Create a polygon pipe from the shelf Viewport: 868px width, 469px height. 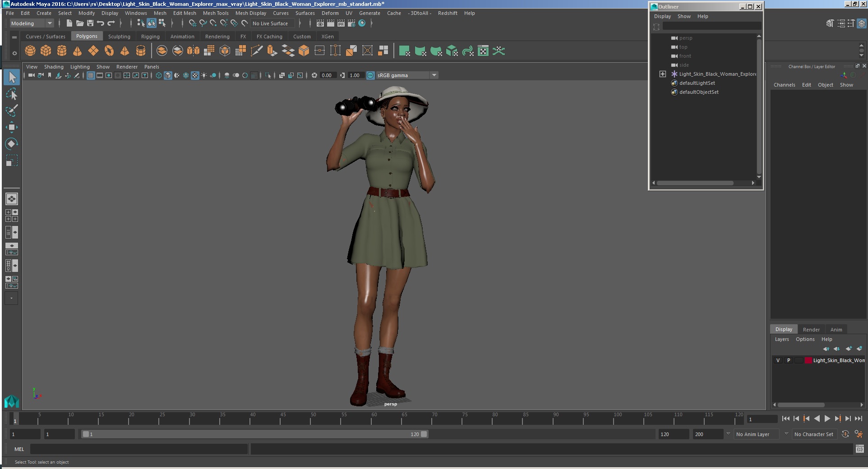(x=141, y=51)
